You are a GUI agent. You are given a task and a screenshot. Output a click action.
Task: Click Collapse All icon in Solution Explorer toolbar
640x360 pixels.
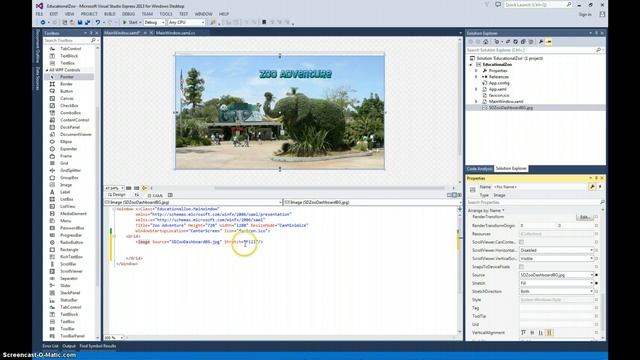523,42
